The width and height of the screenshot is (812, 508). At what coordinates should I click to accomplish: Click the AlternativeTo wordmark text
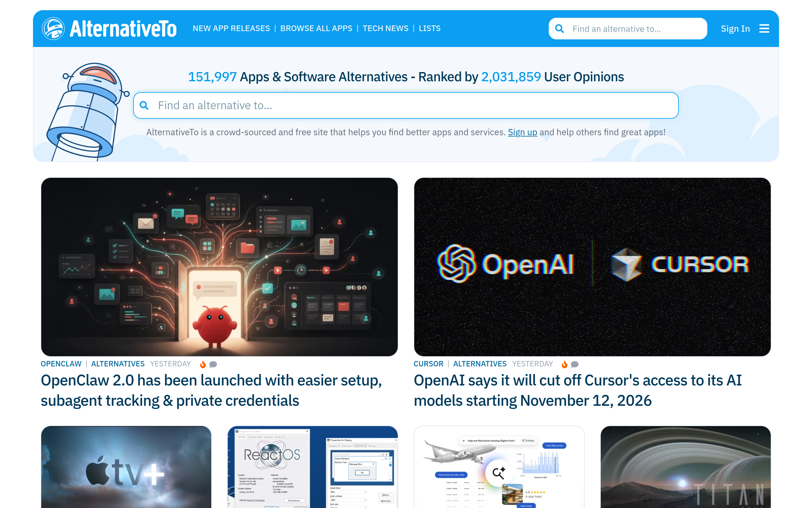pyautogui.click(x=123, y=29)
